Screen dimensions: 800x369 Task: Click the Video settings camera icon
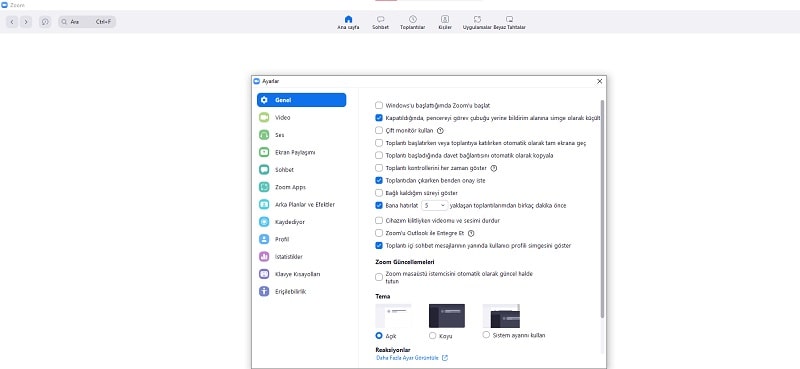[264, 117]
